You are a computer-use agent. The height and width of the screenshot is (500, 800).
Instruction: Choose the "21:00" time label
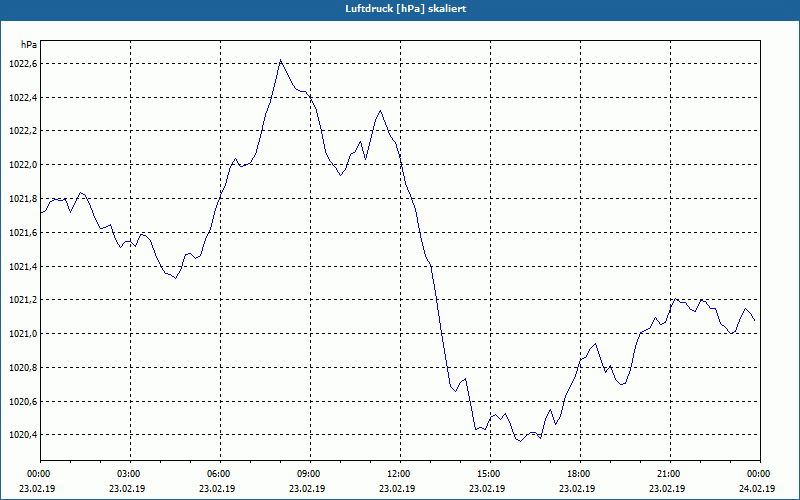[668, 474]
